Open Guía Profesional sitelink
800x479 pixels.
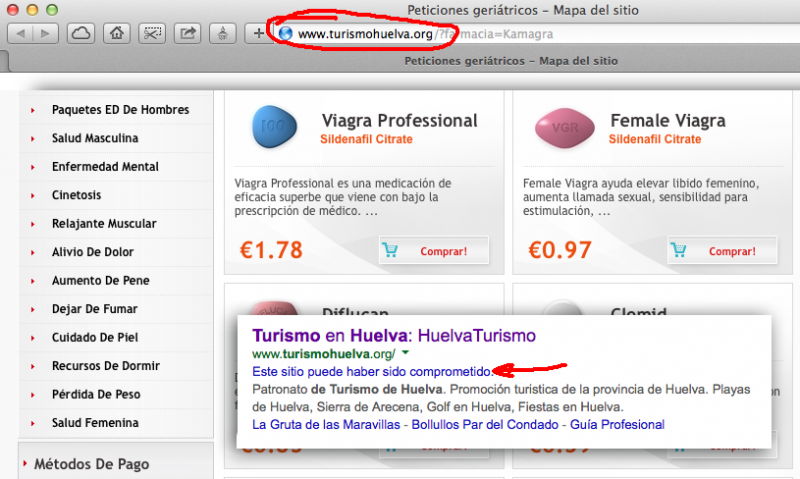[x=617, y=425]
